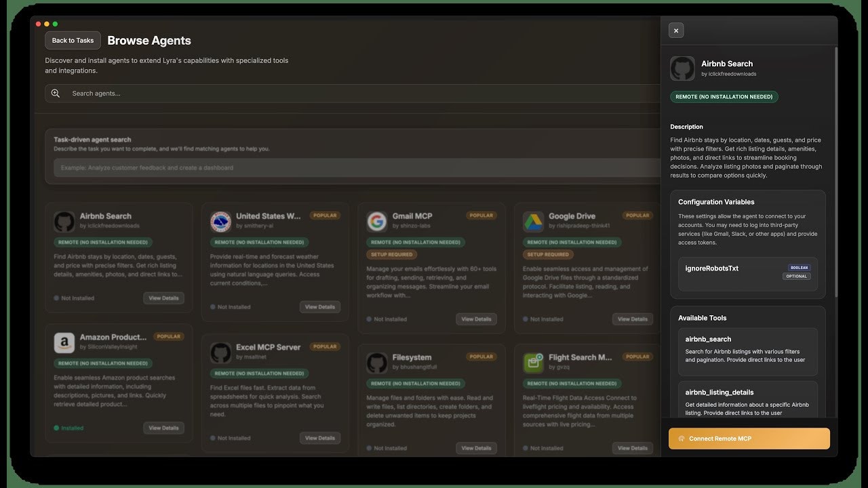Open View Details for Gmail MCP
868x488 pixels.
coord(476,319)
